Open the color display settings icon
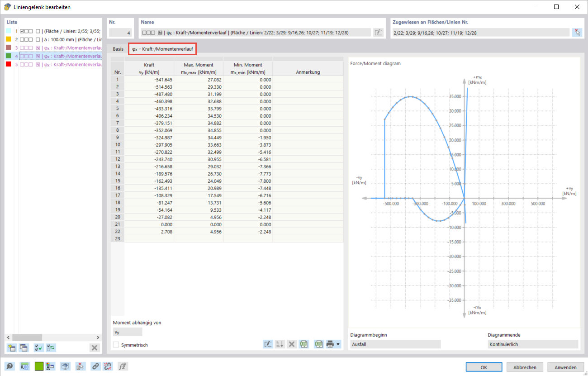 (x=50, y=366)
